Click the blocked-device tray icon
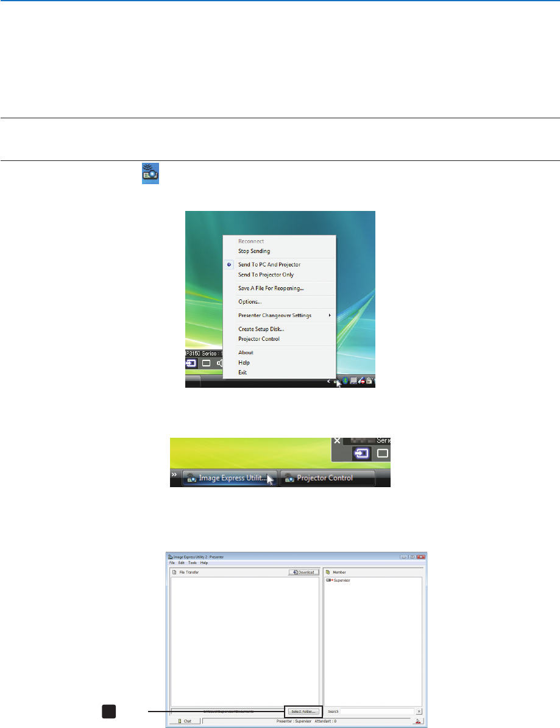The height and width of the screenshot is (728, 560). click(361, 381)
